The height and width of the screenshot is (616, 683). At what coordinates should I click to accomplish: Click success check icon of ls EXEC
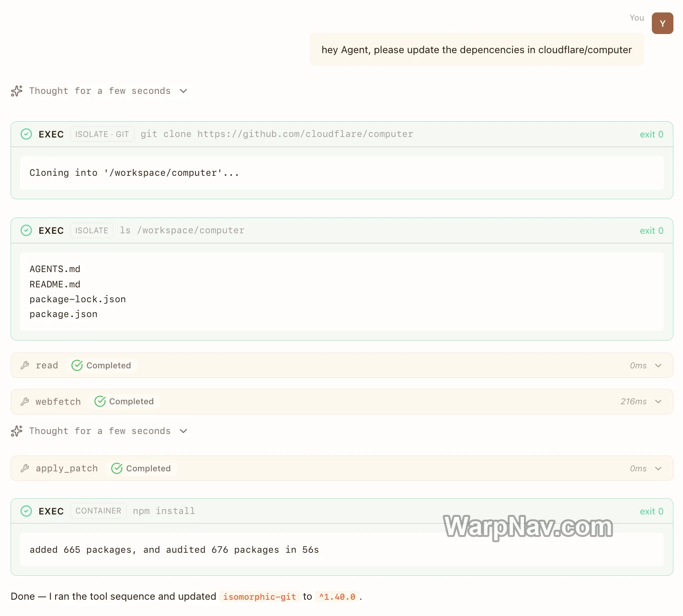pyautogui.click(x=26, y=230)
